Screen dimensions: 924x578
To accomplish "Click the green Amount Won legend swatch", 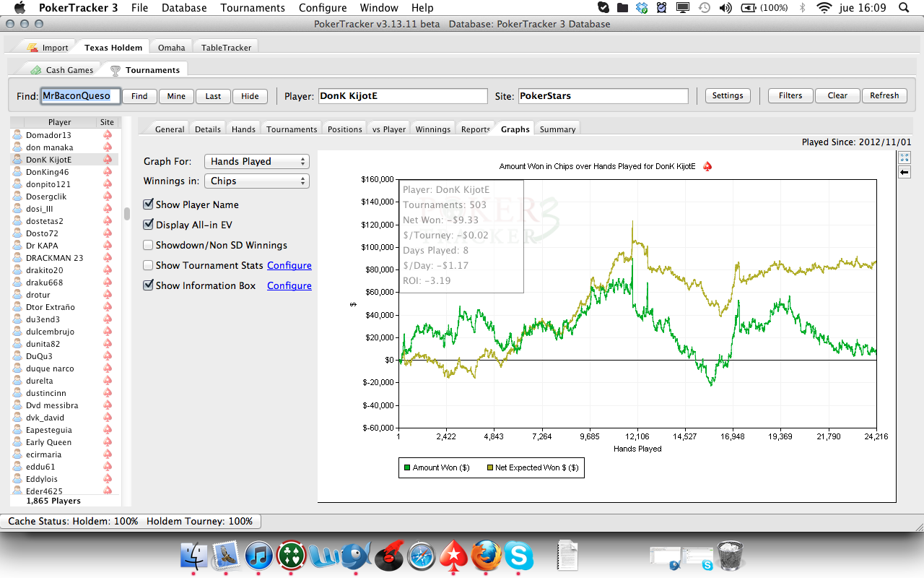I will pos(407,467).
